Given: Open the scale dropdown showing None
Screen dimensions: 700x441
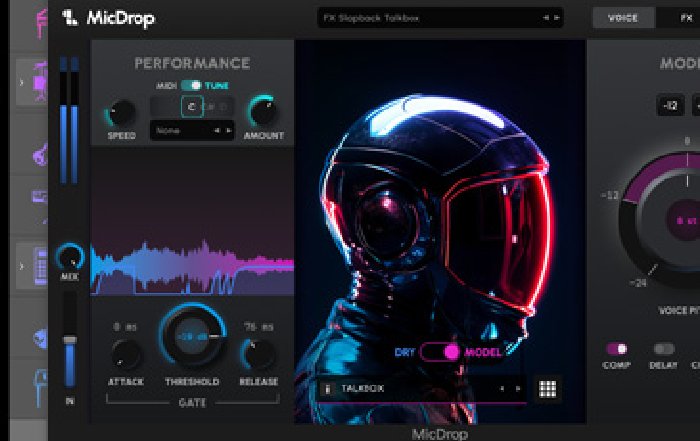Looking at the screenshot, I should pyautogui.click(x=191, y=130).
